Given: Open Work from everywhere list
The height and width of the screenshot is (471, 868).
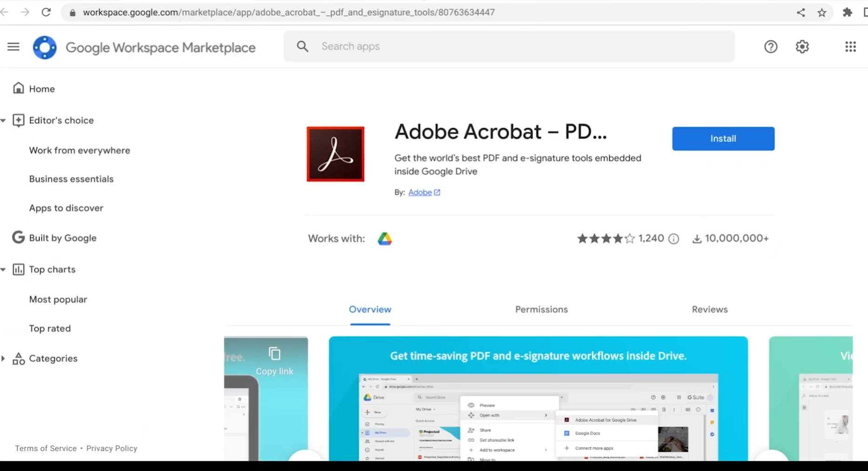Looking at the screenshot, I should coord(80,150).
